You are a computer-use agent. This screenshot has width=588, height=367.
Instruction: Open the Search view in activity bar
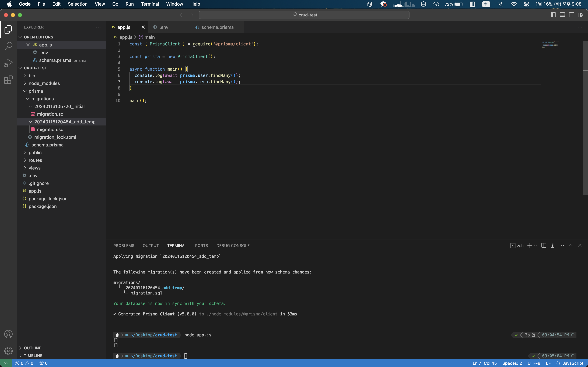click(8, 46)
